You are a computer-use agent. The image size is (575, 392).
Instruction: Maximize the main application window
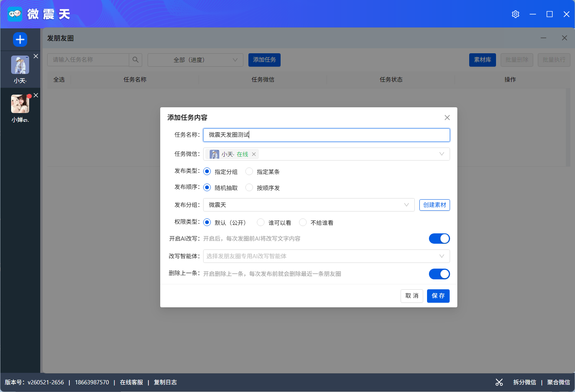(x=550, y=14)
